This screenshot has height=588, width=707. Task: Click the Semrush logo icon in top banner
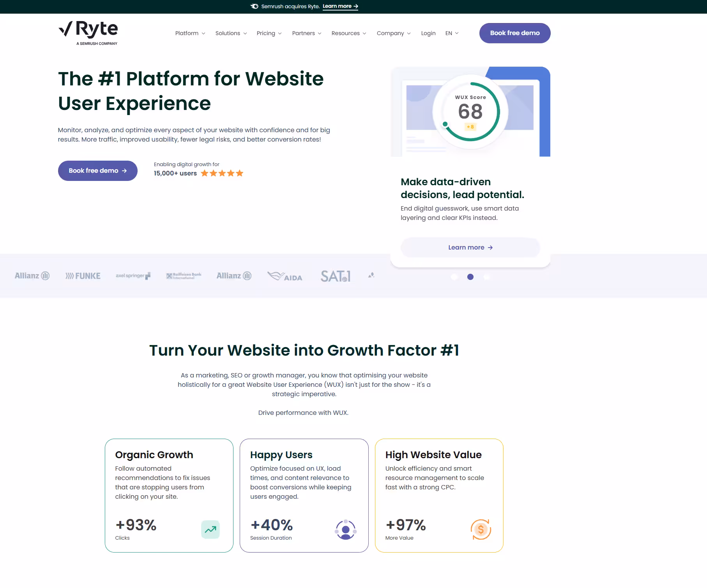point(254,6)
